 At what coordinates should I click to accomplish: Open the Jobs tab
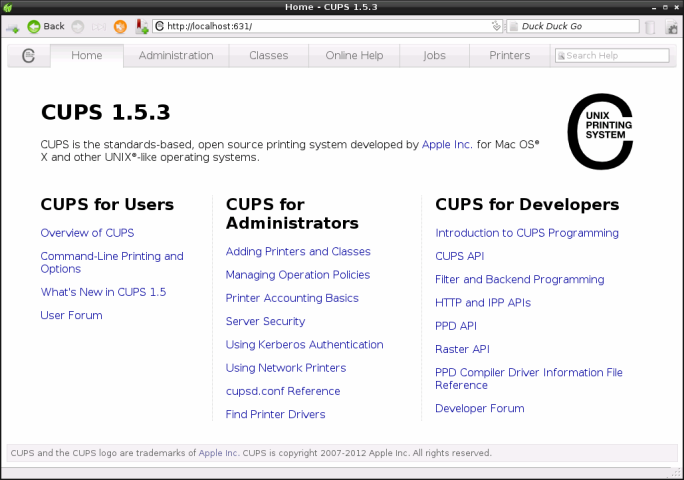pos(434,55)
